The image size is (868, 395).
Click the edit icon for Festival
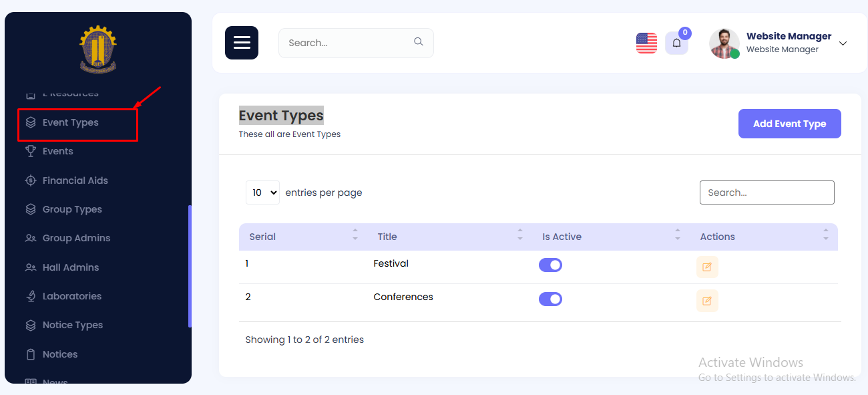707,267
